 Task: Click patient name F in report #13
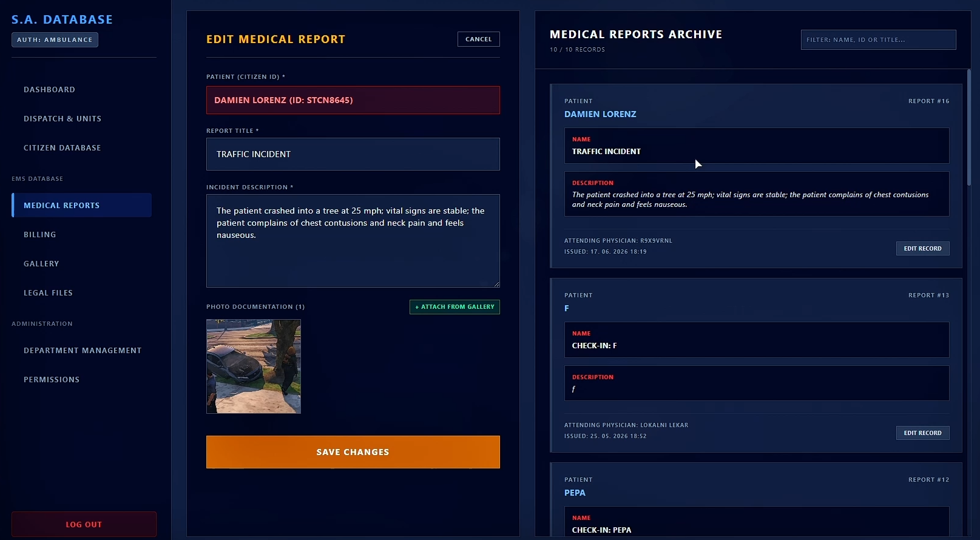coord(567,308)
